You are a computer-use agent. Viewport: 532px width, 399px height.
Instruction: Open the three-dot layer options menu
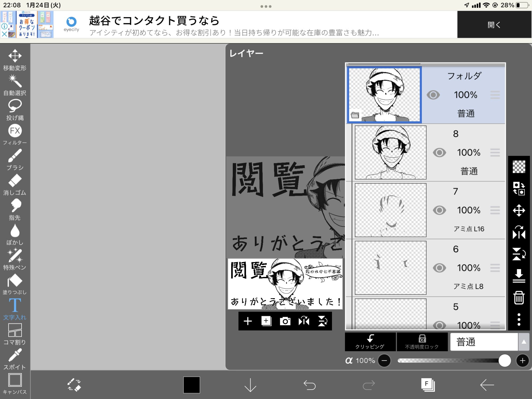pyautogui.click(x=519, y=319)
